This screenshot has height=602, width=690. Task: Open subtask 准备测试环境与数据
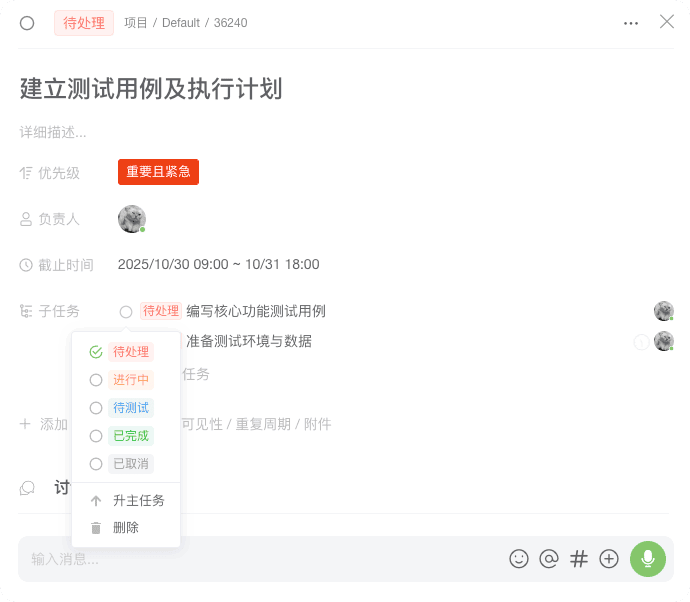click(x=249, y=341)
